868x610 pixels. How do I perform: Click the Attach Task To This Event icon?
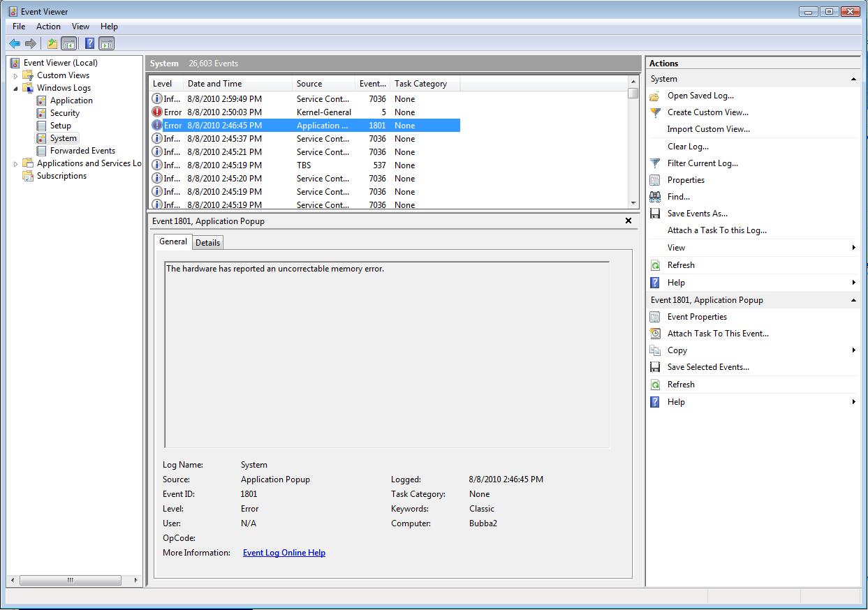tap(655, 334)
